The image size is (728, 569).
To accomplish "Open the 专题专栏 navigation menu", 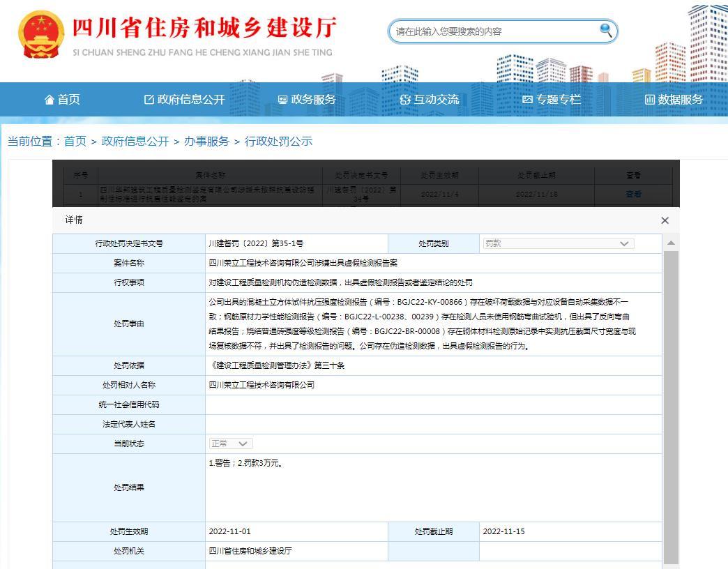I will coord(552,99).
